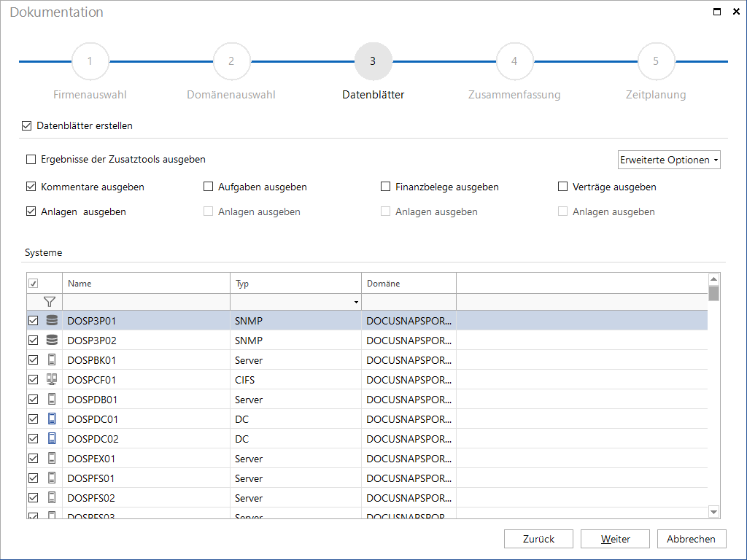The image size is (747, 560).
Task: Open the Erweiterte Optionen dropdown
Action: click(x=669, y=160)
